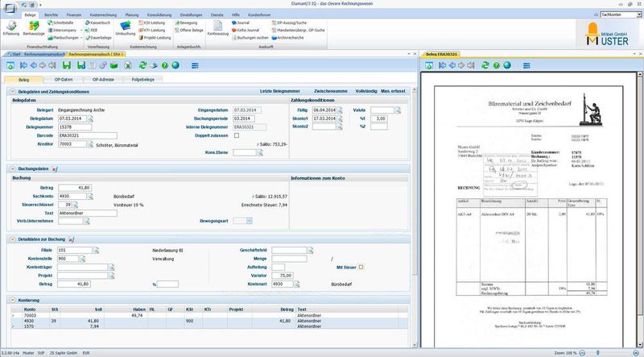Open Schnittstelle in Finanzbuchhaltung group
Viewport: 644px width, 357px height.
pyautogui.click(x=60, y=23)
